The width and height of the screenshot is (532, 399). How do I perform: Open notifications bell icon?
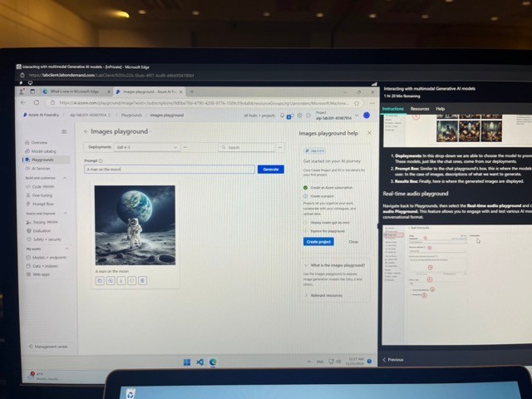coord(283,116)
